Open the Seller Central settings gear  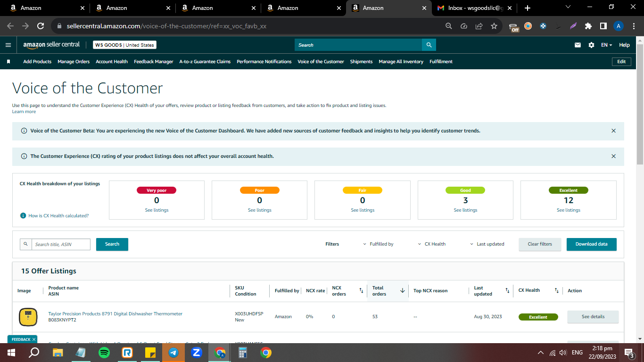pos(591,45)
